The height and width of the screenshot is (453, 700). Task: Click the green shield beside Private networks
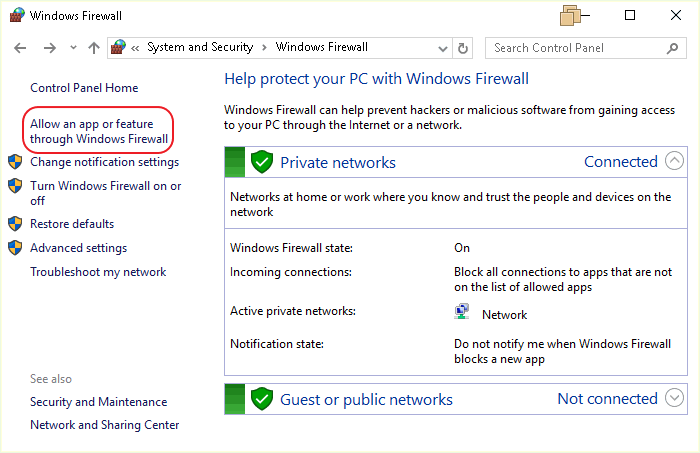pos(262,162)
